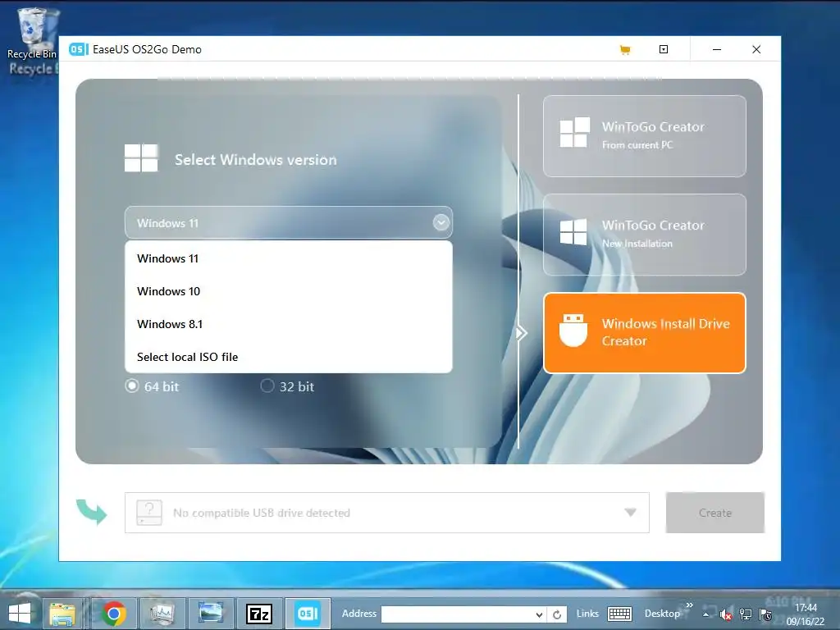Click the shopping cart purchase icon

coord(624,50)
